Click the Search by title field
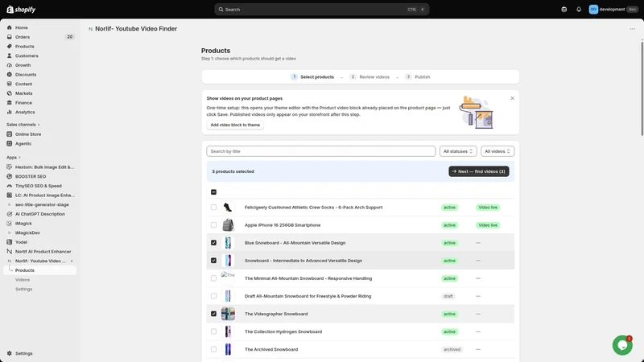 (x=320, y=151)
